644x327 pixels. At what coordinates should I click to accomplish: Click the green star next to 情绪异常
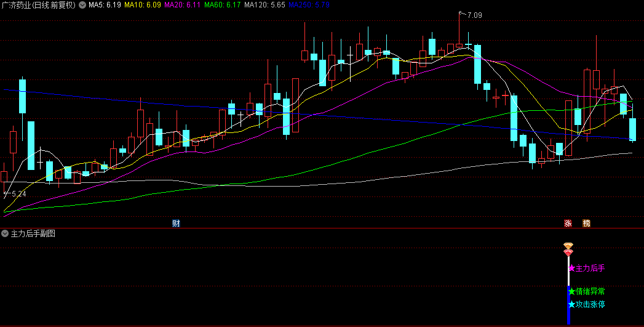point(571,292)
